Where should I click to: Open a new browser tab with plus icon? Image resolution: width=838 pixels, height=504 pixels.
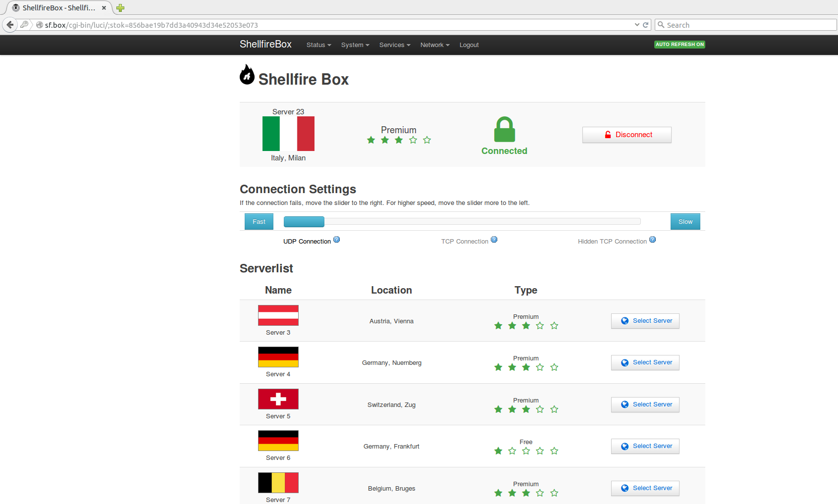[x=120, y=8]
